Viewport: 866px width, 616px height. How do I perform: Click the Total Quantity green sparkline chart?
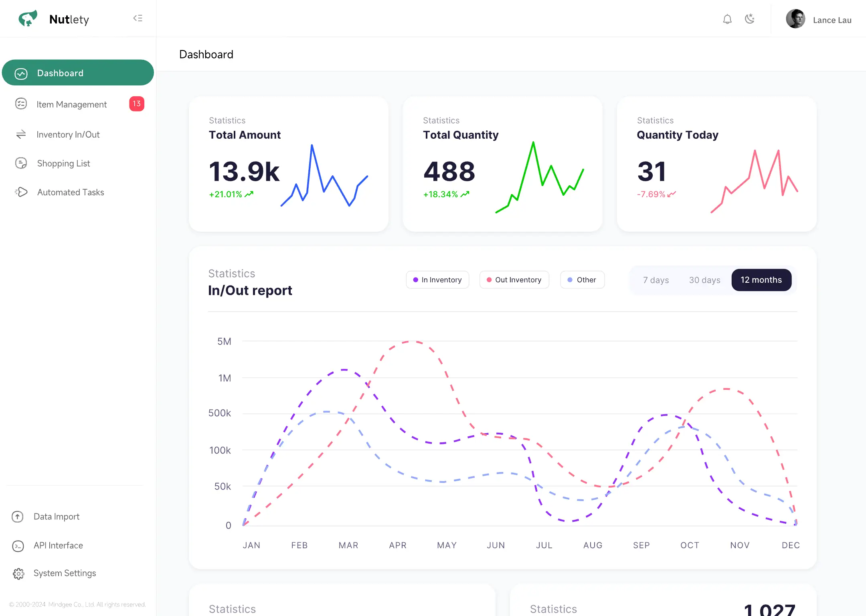pos(540,177)
